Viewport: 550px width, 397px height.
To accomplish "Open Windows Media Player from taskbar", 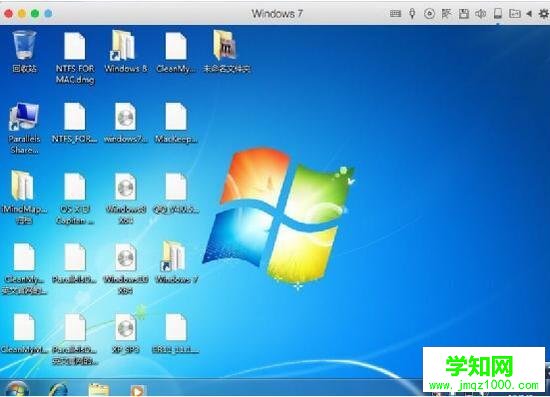I will click(138, 391).
